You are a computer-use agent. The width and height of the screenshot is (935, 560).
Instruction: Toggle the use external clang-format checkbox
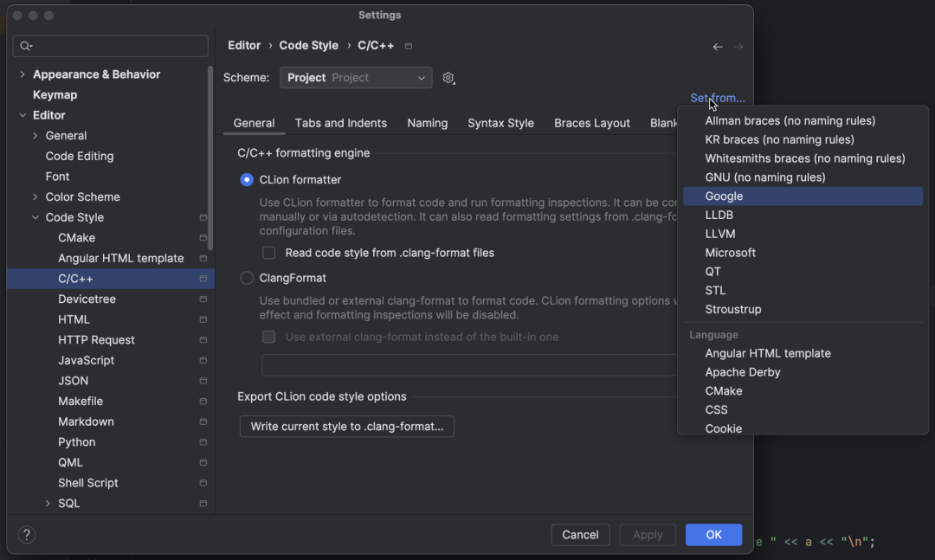[269, 337]
